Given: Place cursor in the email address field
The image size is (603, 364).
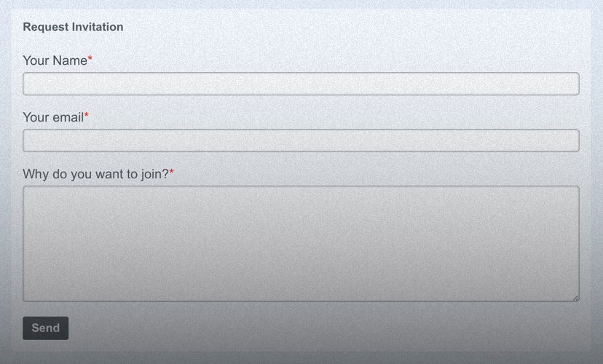Looking at the screenshot, I should coord(301,141).
